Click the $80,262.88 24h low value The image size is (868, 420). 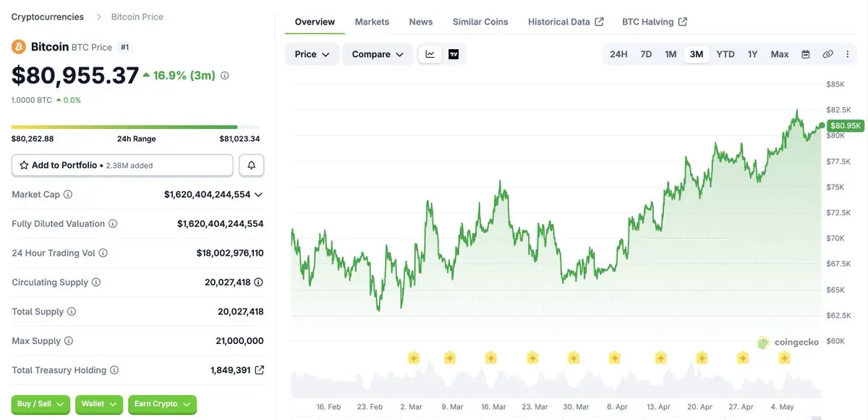pyautogui.click(x=33, y=139)
